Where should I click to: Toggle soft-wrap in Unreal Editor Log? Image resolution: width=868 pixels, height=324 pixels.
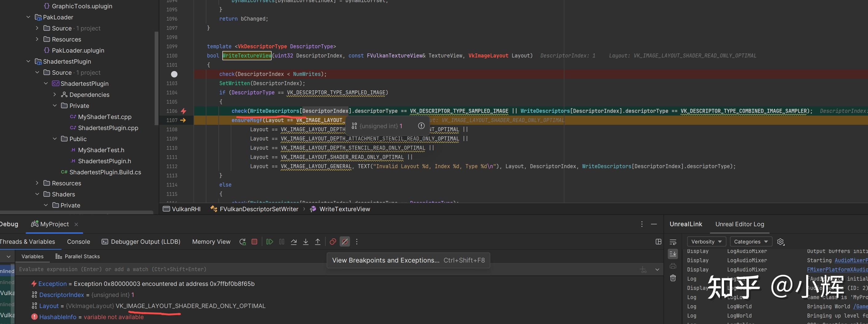[673, 242]
